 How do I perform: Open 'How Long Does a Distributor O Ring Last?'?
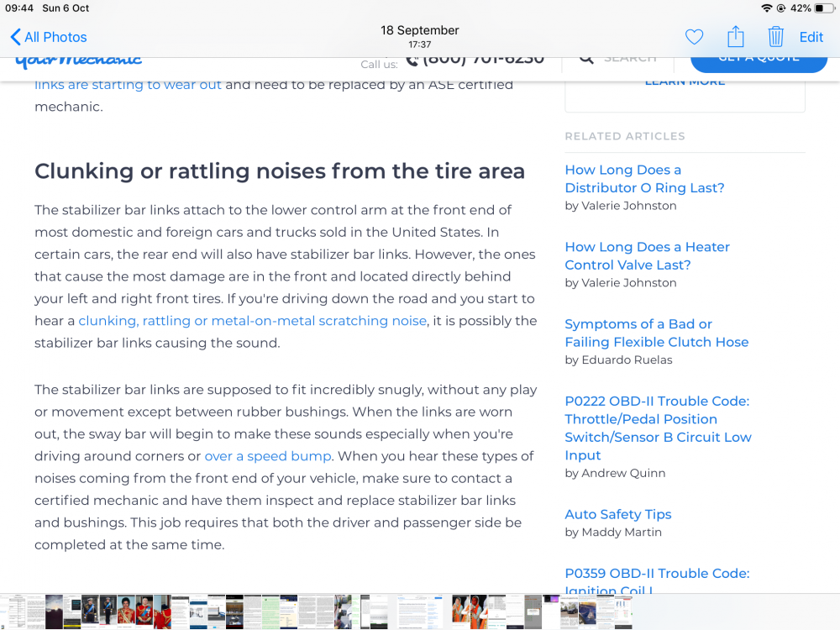coord(644,179)
